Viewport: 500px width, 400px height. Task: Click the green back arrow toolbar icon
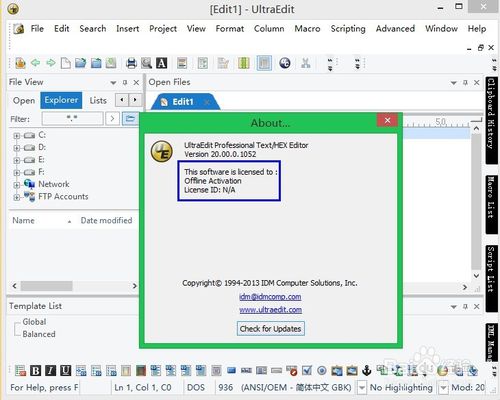click(36, 63)
